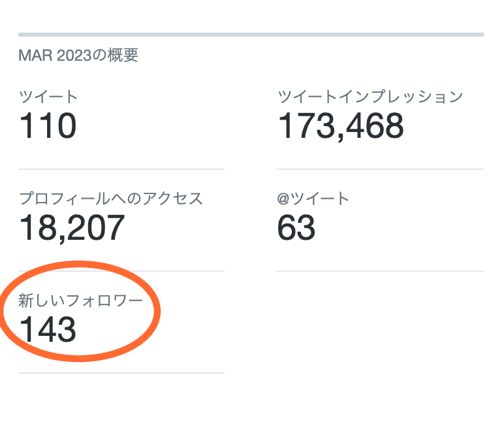This screenshot has height=426, width=504.
Task: Select the プロフィールへのアクセス label
Action: click(111, 199)
